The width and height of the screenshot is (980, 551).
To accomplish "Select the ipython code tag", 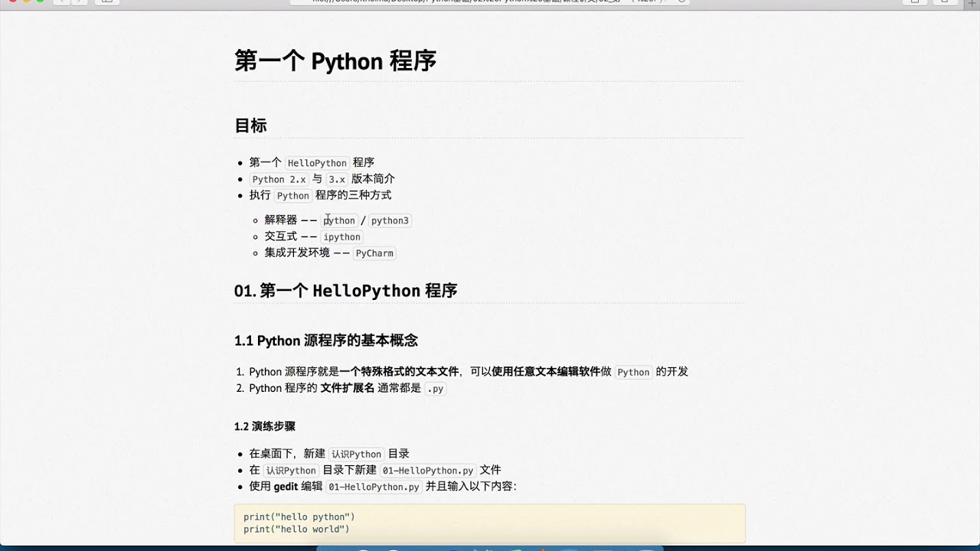I will tap(341, 237).
